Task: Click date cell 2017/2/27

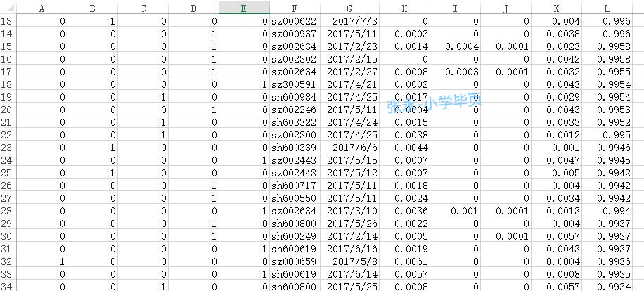Action: click(349, 72)
